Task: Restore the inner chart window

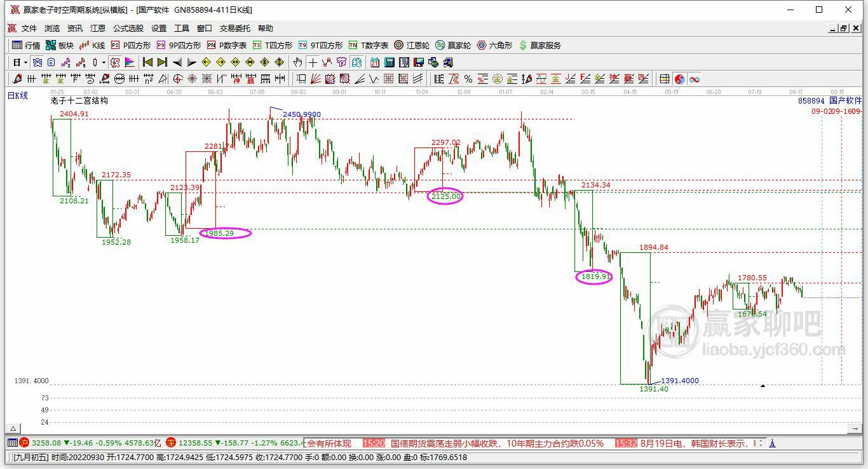Action: (x=844, y=28)
